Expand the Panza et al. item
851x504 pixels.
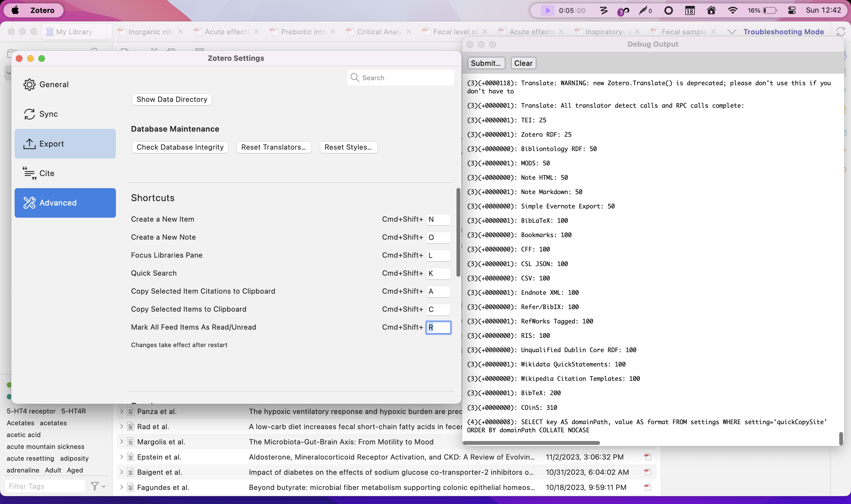click(x=122, y=411)
